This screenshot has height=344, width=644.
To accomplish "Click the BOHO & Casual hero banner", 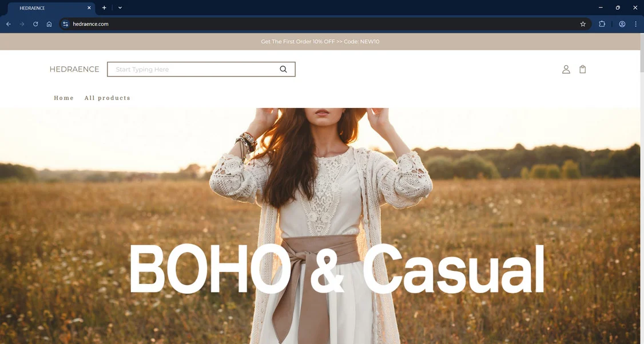I will click(320, 226).
